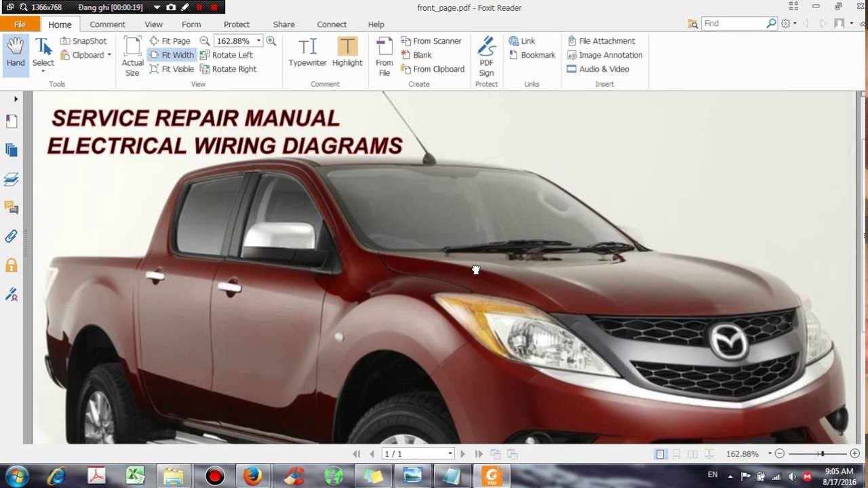Click the zoom in magnifier icon
This screenshot has height=488, width=868.
[271, 41]
